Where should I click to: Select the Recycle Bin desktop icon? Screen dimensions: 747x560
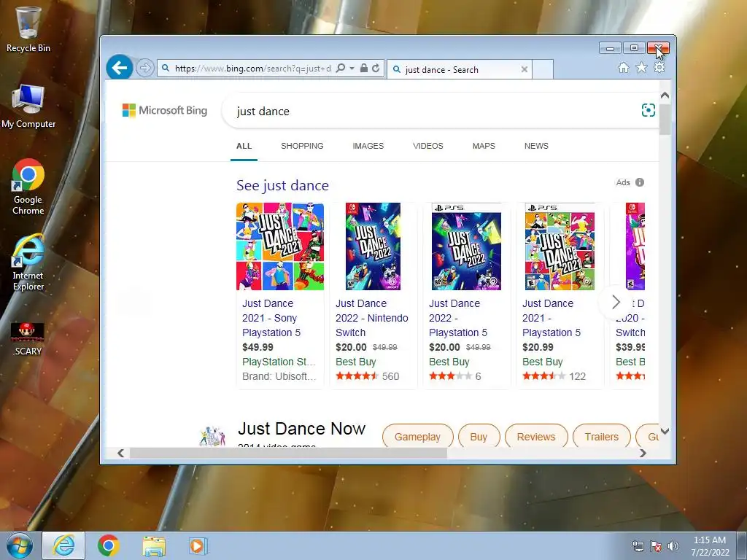click(x=28, y=29)
